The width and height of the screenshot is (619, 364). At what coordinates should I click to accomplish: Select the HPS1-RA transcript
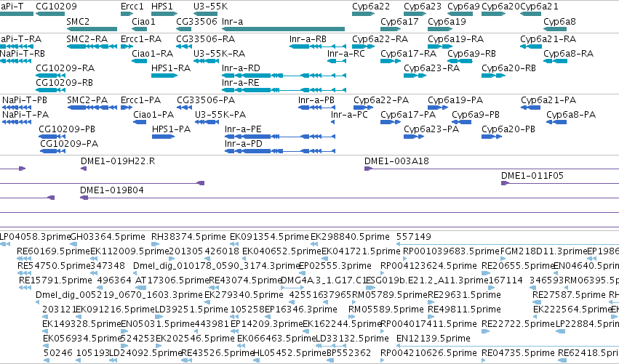pyautogui.click(x=164, y=76)
